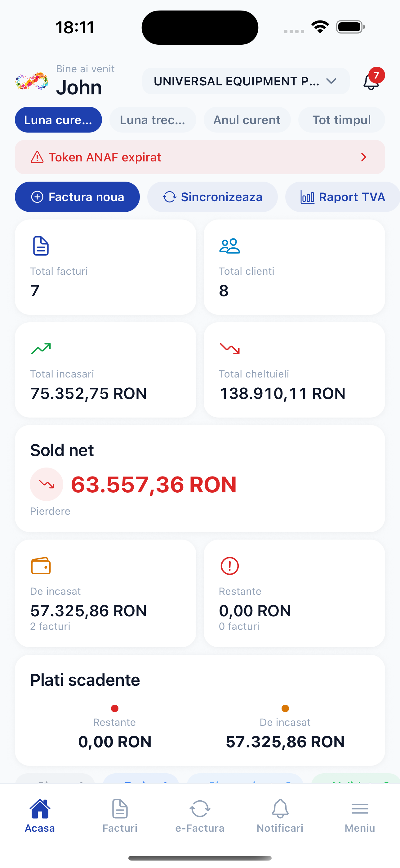
Task: Tap red dot above Restante in Plati scadente
Action: (x=114, y=708)
